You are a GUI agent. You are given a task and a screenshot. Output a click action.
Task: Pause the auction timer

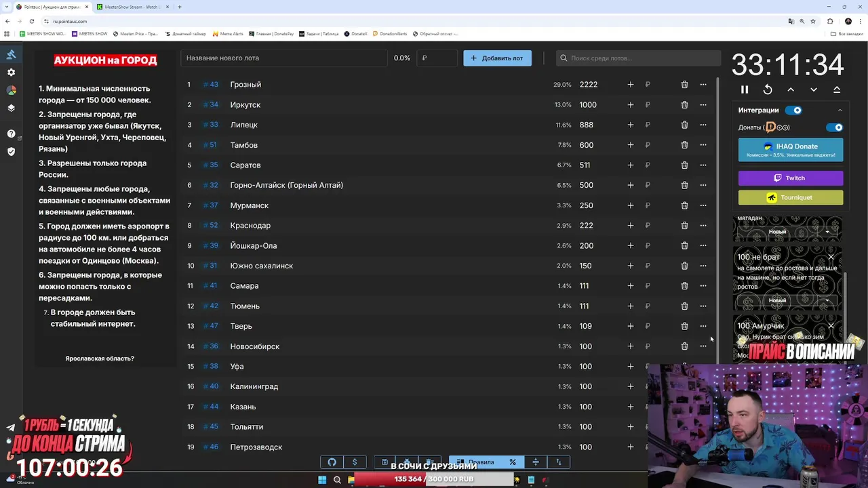(745, 89)
